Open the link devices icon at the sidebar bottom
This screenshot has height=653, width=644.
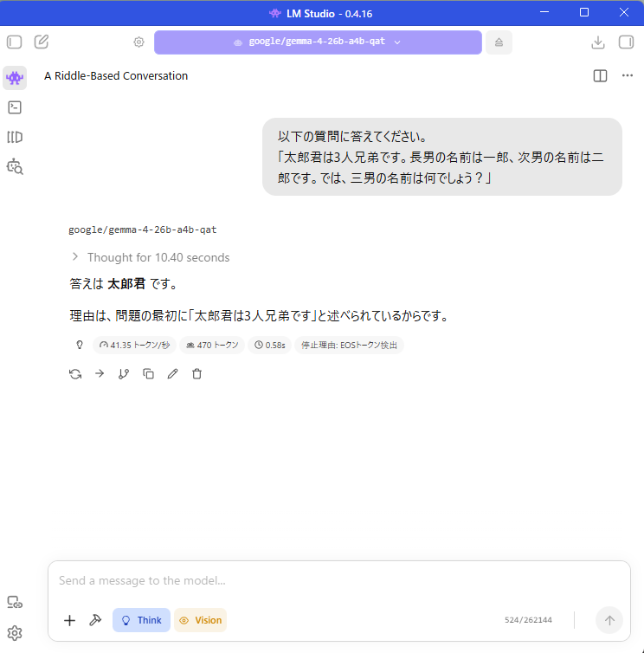pos(15,602)
